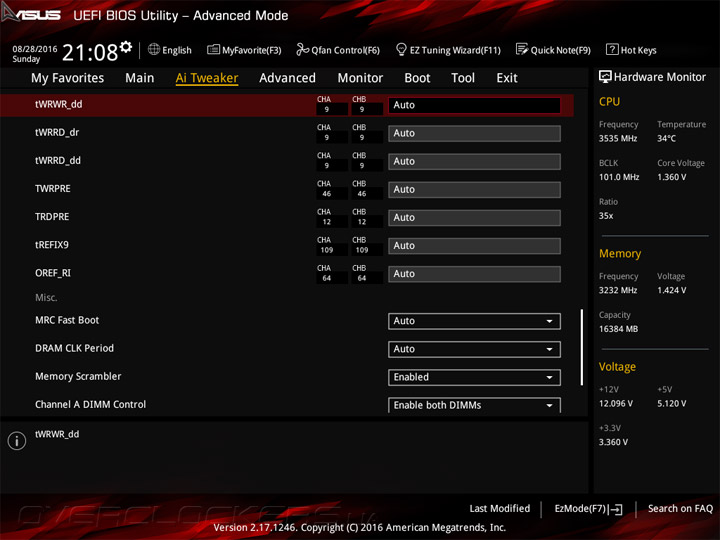Click Last Modified at the bottom
Screen dimensions: 720x540
point(500,508)
